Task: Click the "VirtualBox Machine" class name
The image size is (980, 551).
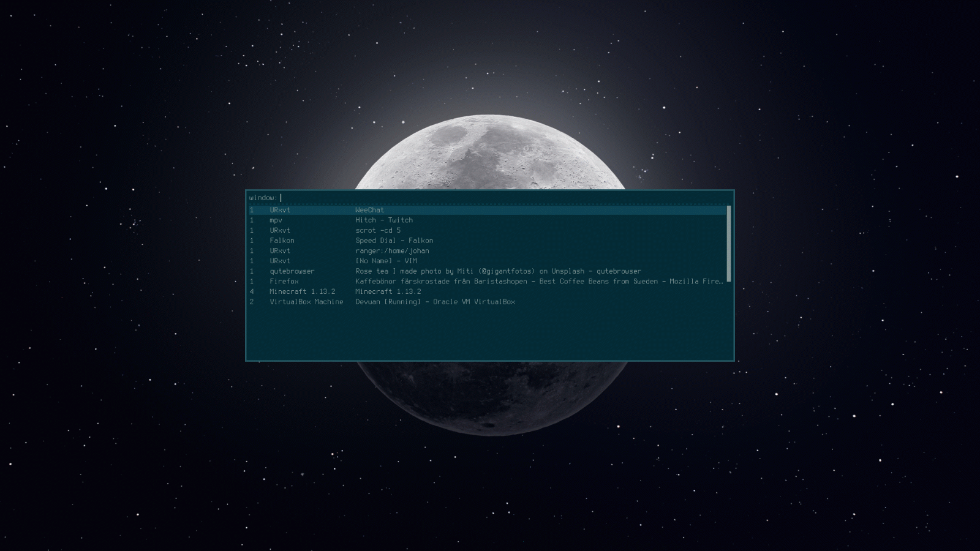Action: (306, 302)
